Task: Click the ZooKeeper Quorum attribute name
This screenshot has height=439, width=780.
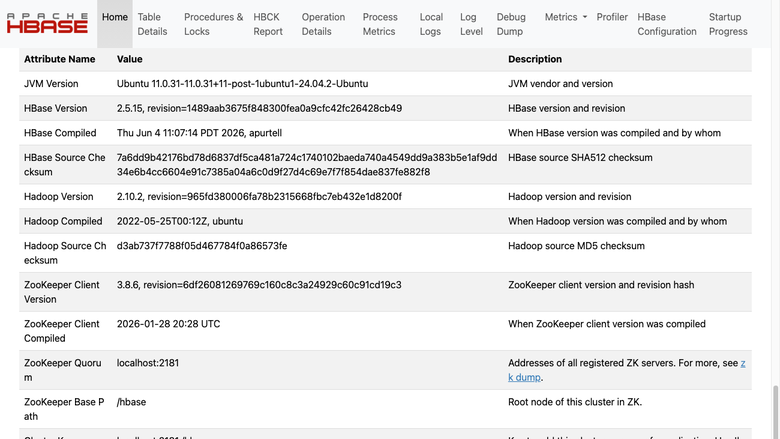Action: (x=63, y=370)
